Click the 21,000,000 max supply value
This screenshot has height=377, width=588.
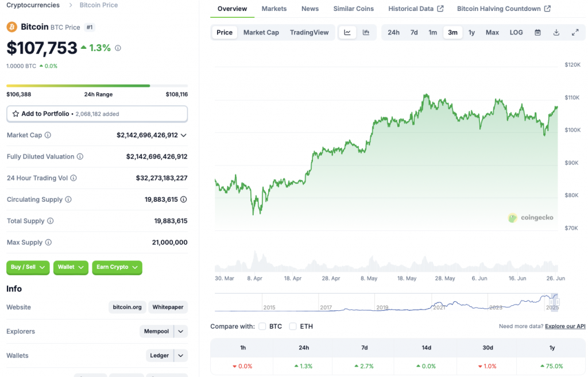169,242
